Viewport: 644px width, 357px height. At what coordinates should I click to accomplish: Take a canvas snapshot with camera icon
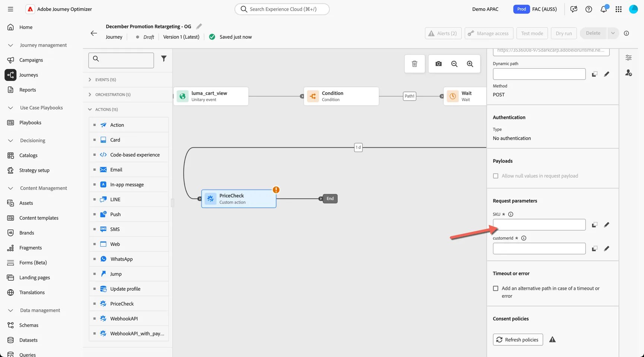[439, 64]
